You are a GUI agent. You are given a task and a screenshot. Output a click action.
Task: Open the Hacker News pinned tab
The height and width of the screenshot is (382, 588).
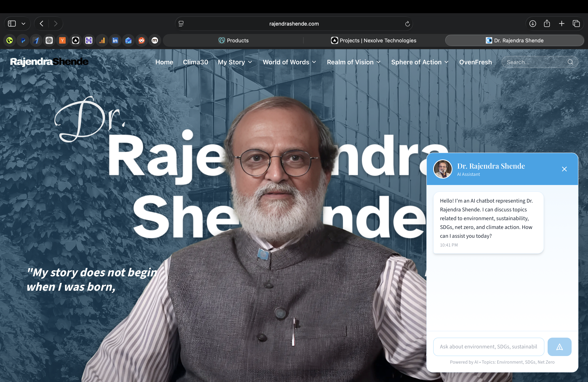coord(62,40)
